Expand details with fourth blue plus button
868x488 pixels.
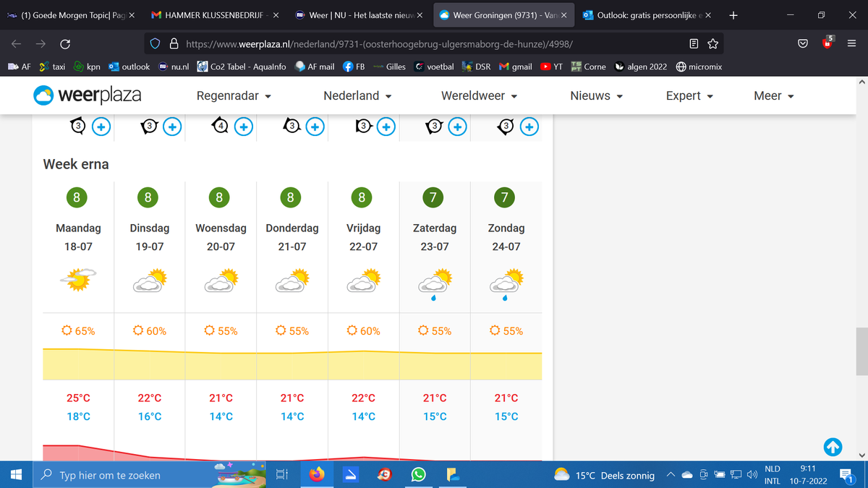click(x=315, y=127)
